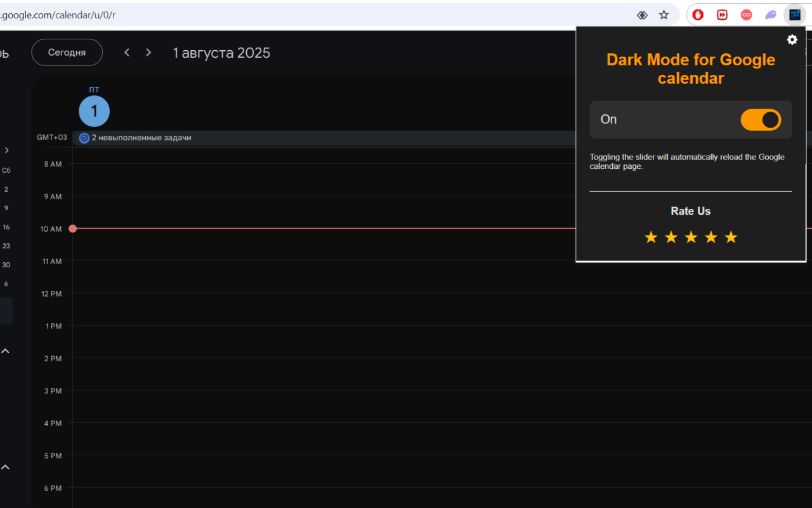Open the red fast-forward extension icon
Image resolution: width=812 pixels, height=508 pixels.
pyautogui.click(x=722, y=15)
